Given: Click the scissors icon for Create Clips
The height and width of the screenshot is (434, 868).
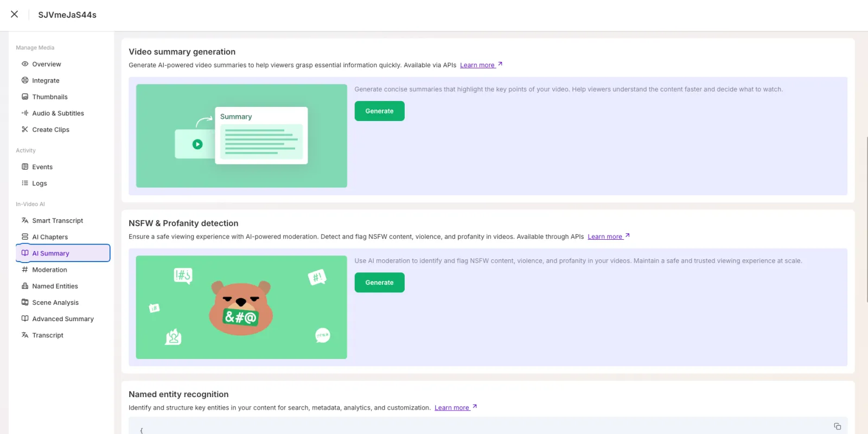Looking at the screenshot, I should 25,129.
